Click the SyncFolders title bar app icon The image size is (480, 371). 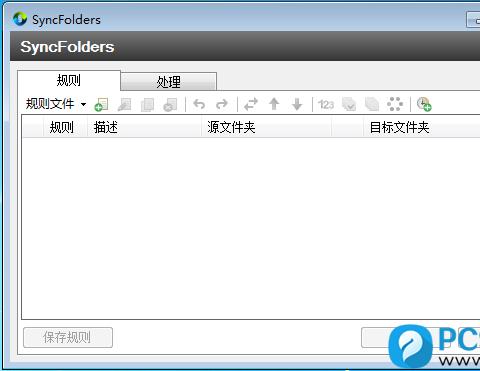click(x=20, y=19)
